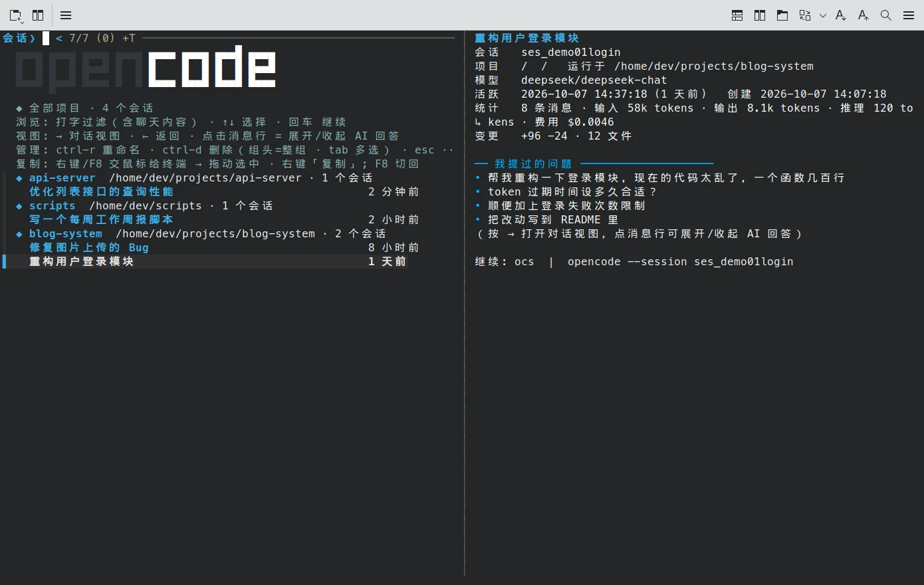Click the diamond marker beside scripts

coord(19,206)
